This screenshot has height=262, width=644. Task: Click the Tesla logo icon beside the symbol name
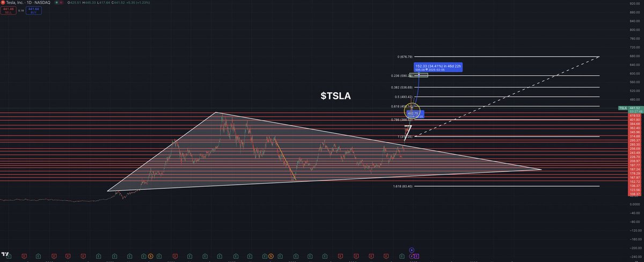(x=3, y=2)
